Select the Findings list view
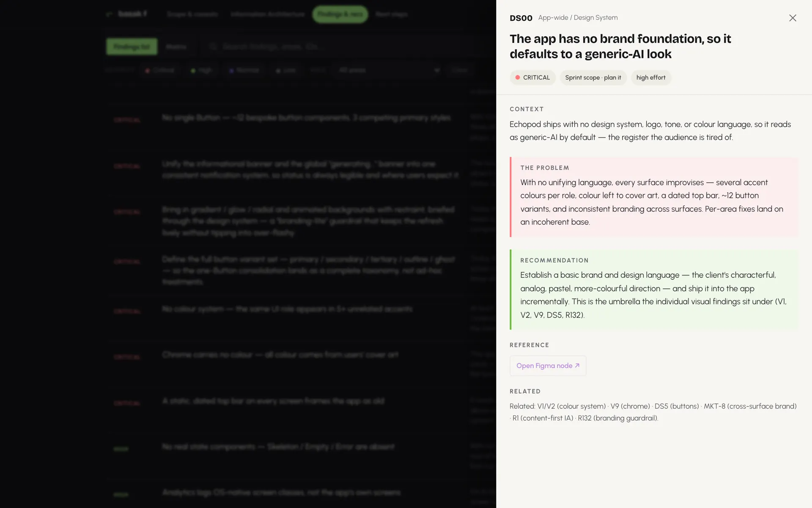812x508 pixels. [132, 47]
